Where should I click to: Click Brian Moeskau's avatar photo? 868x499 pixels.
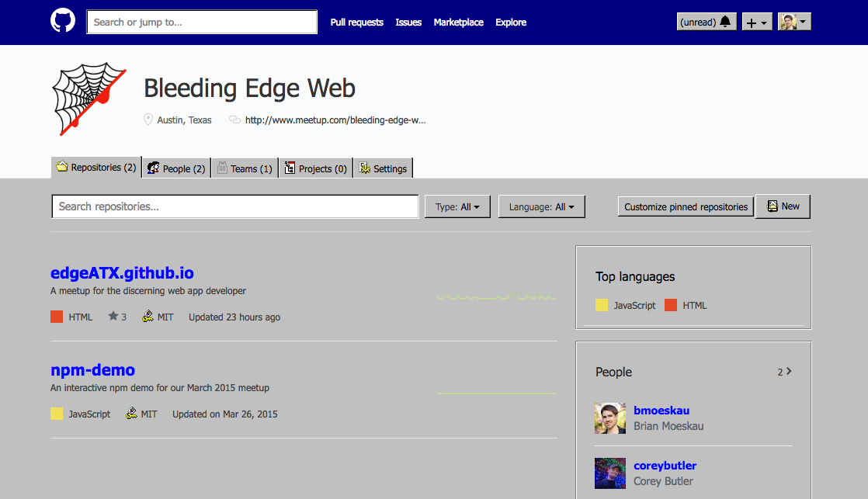click(x=610, y=418)
